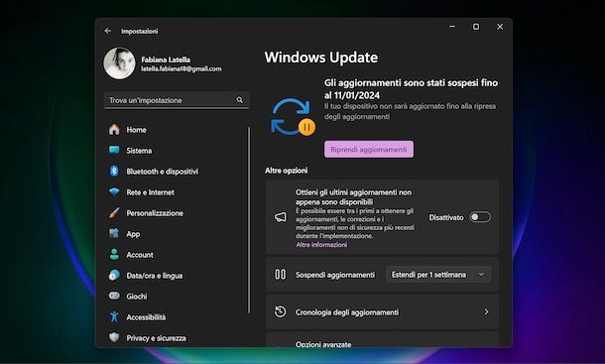The image size is (605, 364).
Task: Open Rete e Internet section
Action: click(x=150, y=192)
